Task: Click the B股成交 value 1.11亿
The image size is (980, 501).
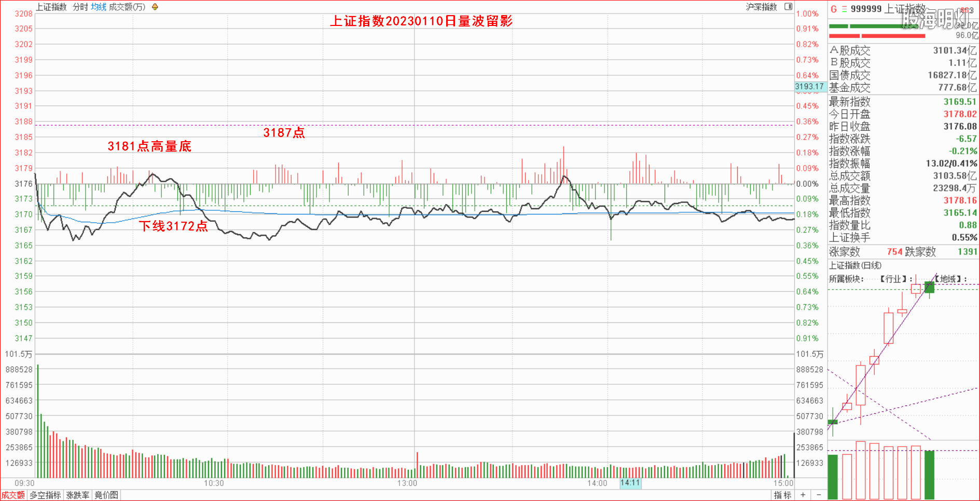Action: [962, 63]
